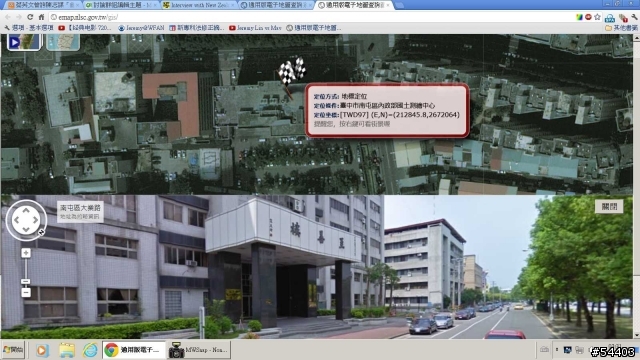This screenshot has height=360, width=640.
Task: Switch to the fourth electronic map tab
Action: coord(275,5)
